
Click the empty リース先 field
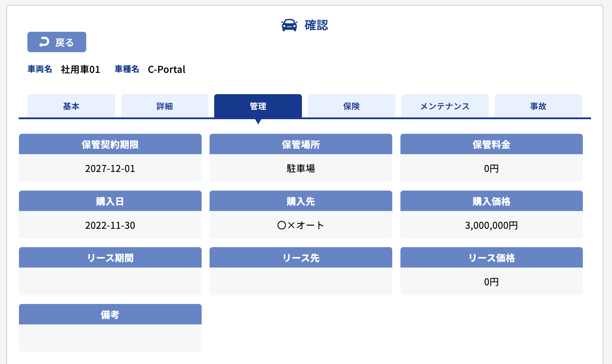301,281
